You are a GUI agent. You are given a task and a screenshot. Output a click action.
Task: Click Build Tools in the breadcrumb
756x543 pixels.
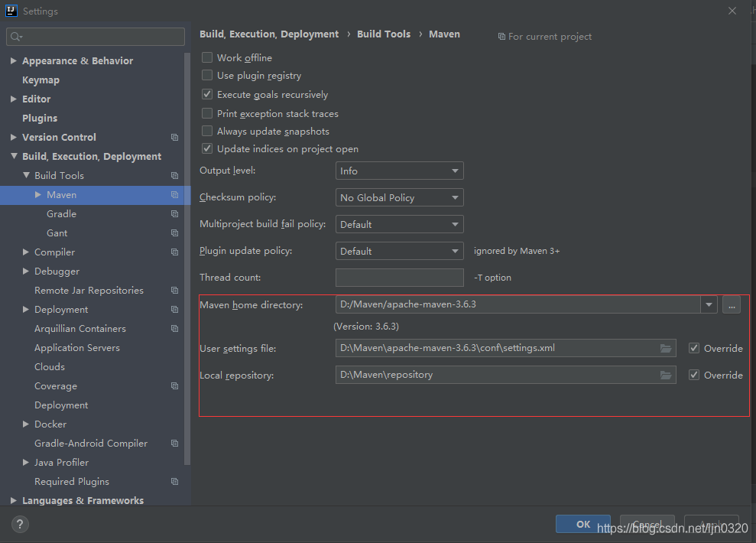click(384, 34)
